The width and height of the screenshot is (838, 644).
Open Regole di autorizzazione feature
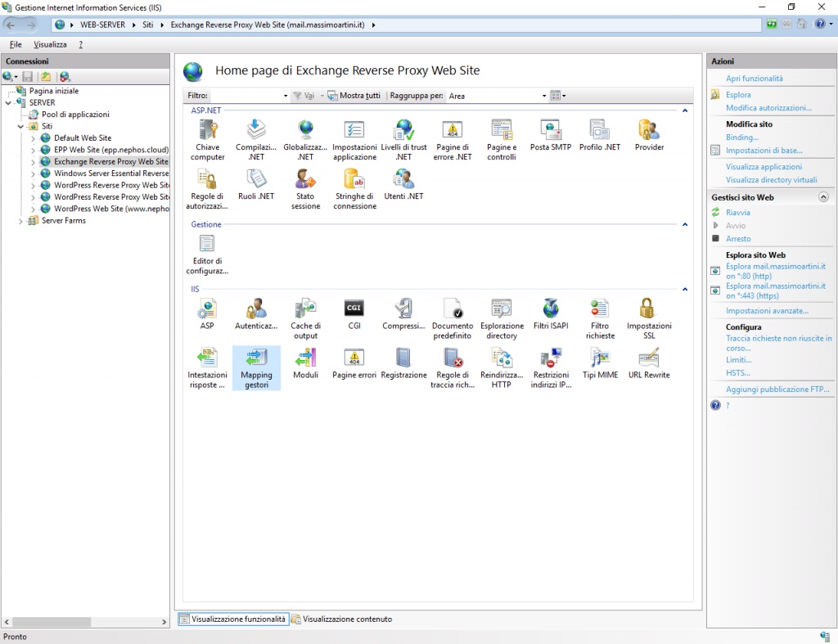pos(207,189)
